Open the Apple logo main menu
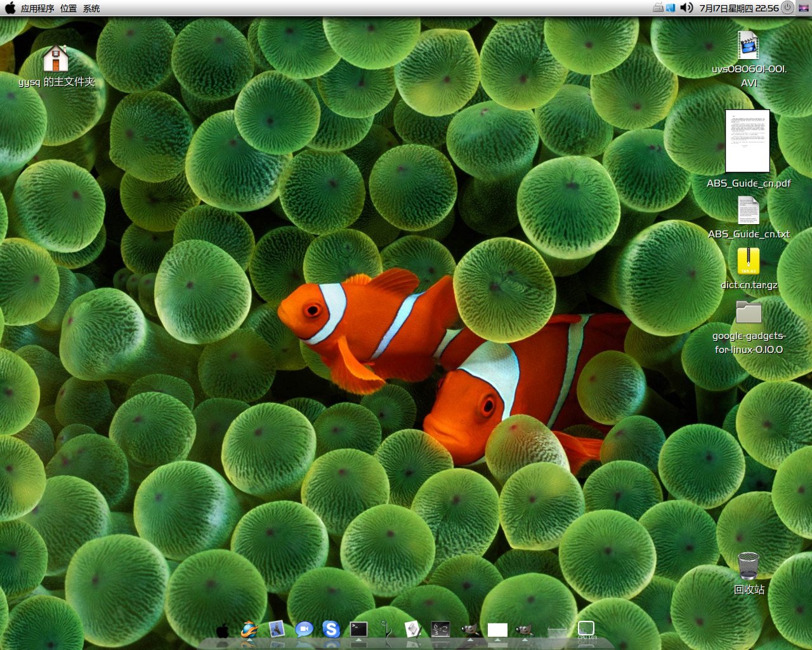The width and height of the screenshot is (812, 650). [x=10, y=8]
